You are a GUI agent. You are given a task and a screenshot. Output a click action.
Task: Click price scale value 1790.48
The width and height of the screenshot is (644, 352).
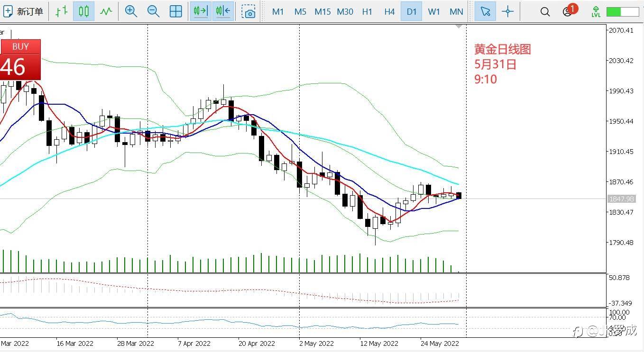pos(621,243)
